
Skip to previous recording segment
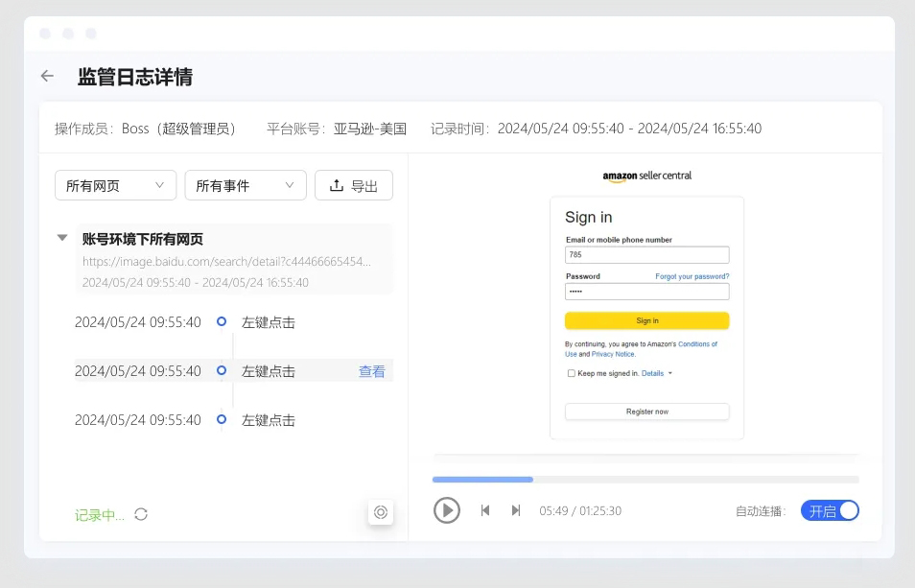(485, 510)
